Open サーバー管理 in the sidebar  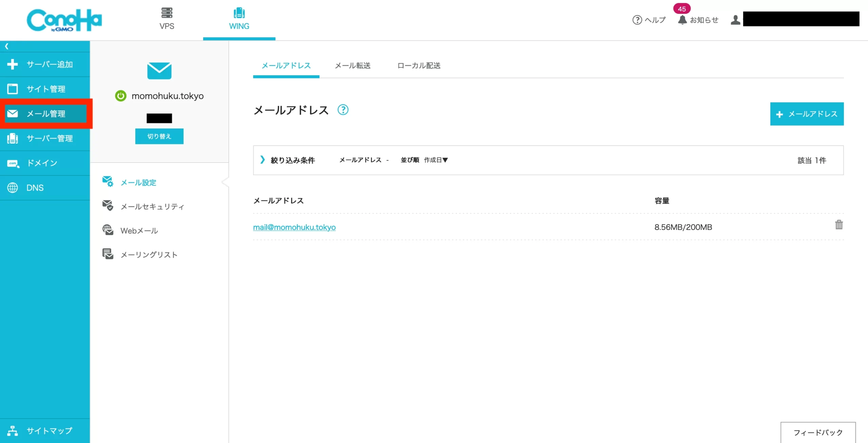click(45, 138)
